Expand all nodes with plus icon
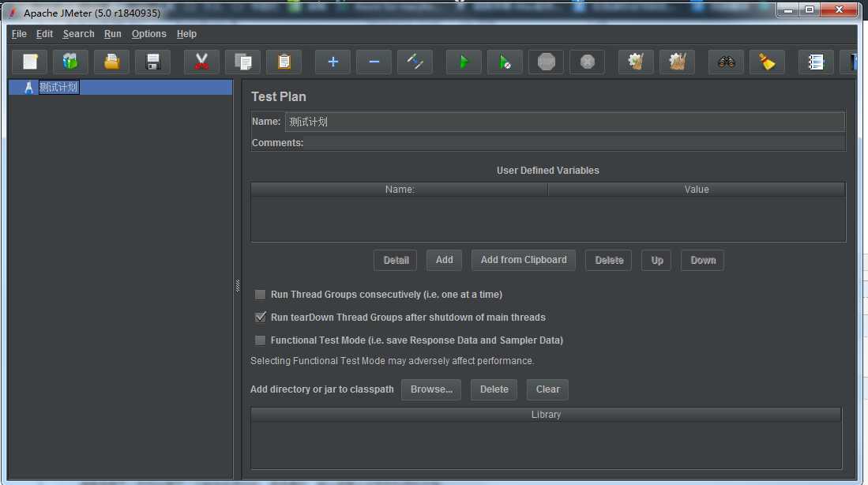This screenshot has height=485, width=868. (333, 62)
